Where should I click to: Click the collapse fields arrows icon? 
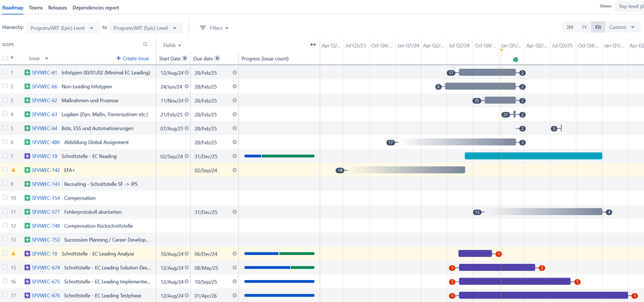313,44
